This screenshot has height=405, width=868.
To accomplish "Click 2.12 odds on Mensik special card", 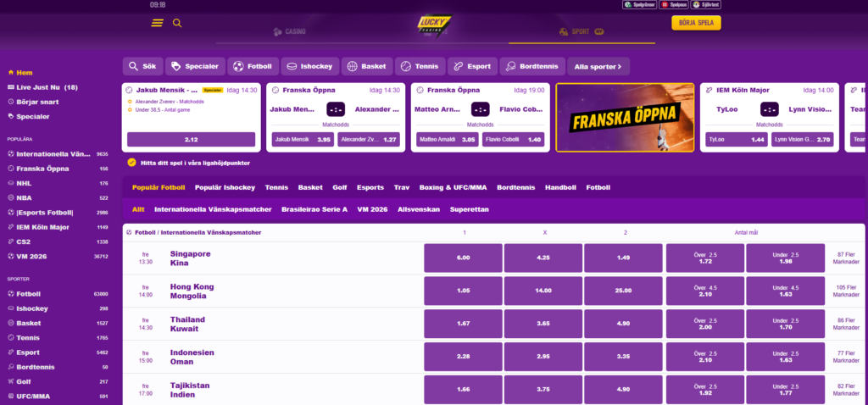I will coord(191,140).
